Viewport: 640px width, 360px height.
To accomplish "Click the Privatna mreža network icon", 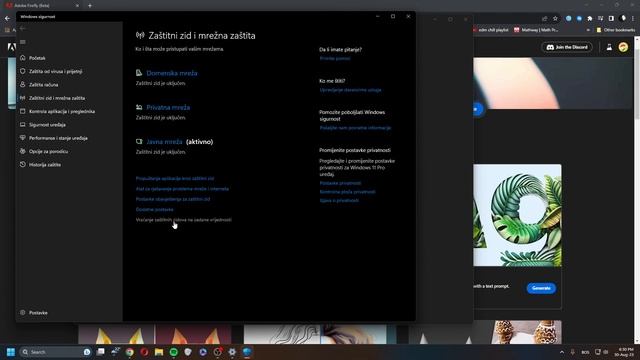I will tap(139, 107).
